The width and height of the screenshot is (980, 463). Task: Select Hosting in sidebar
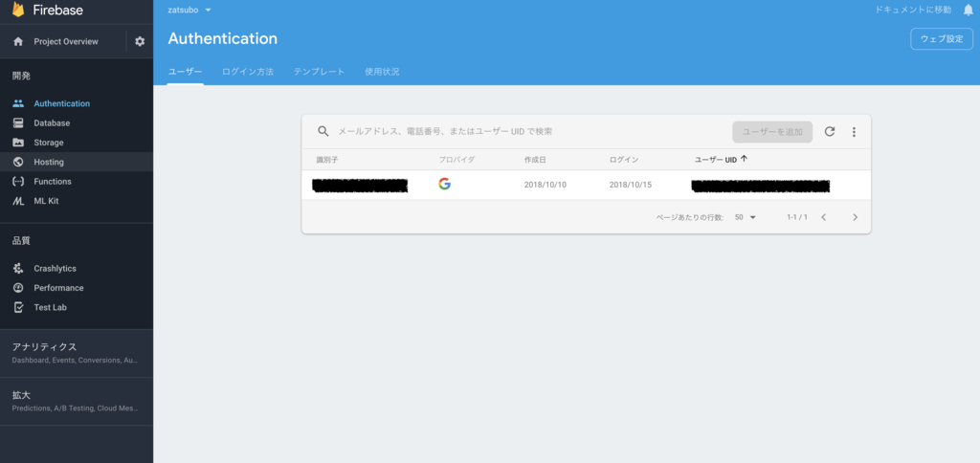point(49,162)
